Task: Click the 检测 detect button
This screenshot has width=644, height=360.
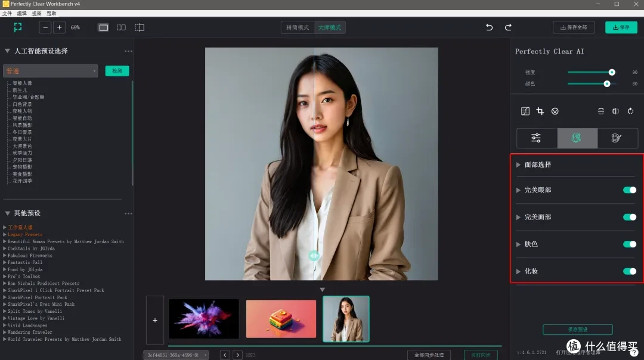Action: [x=117, y=71]
